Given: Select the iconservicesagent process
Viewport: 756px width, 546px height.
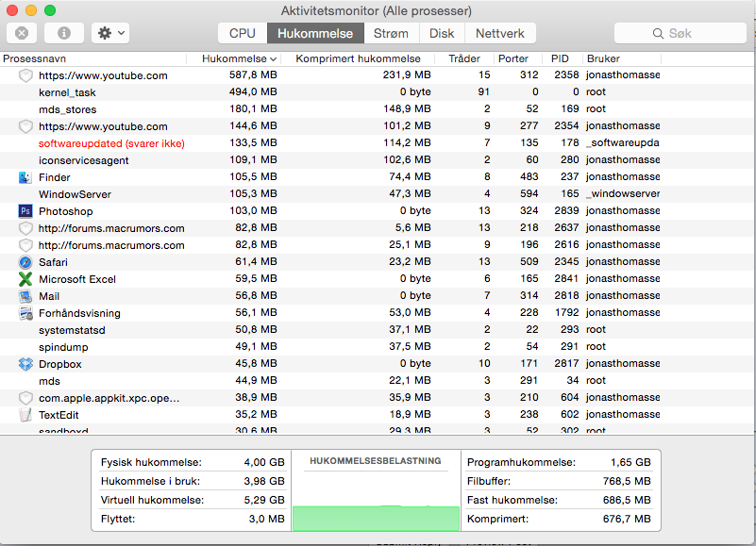Looking at the screenshot, I should click(377, 160).
